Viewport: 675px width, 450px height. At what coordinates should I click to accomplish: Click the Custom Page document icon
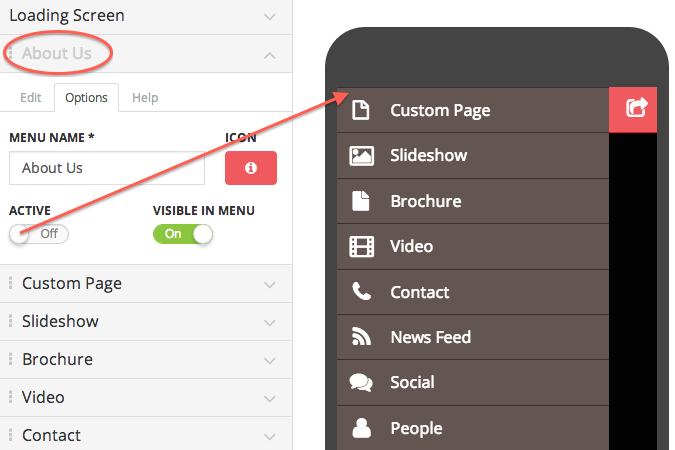click(361, 110)
